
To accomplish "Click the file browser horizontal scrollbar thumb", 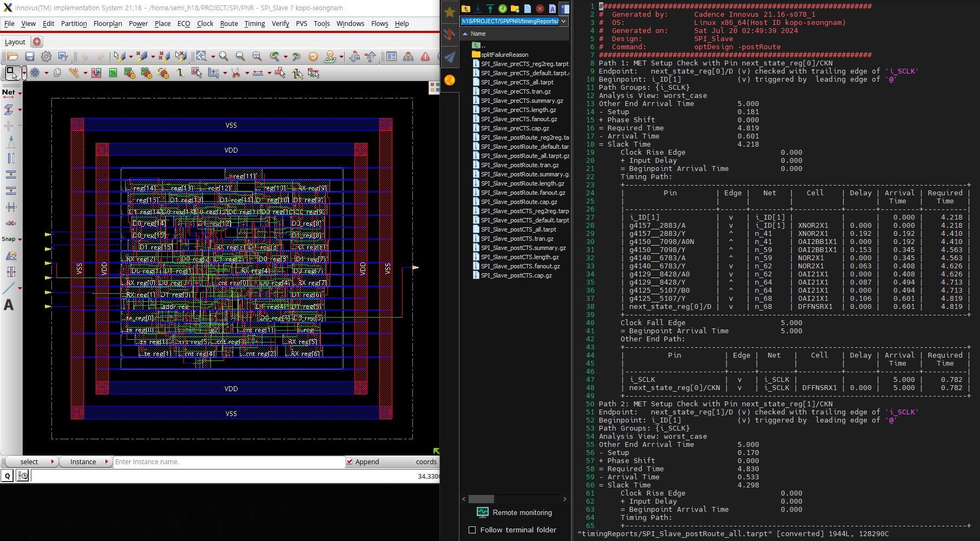I will [481, 499].
